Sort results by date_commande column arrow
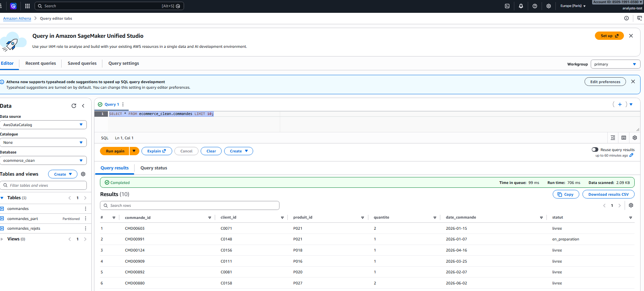This screenshot has height=291, width=644. [x=541, y=218]
